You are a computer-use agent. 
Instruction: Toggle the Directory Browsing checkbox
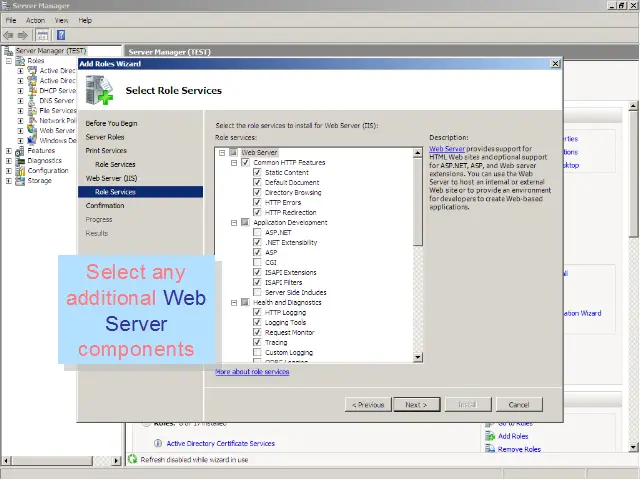click(257, 192)
